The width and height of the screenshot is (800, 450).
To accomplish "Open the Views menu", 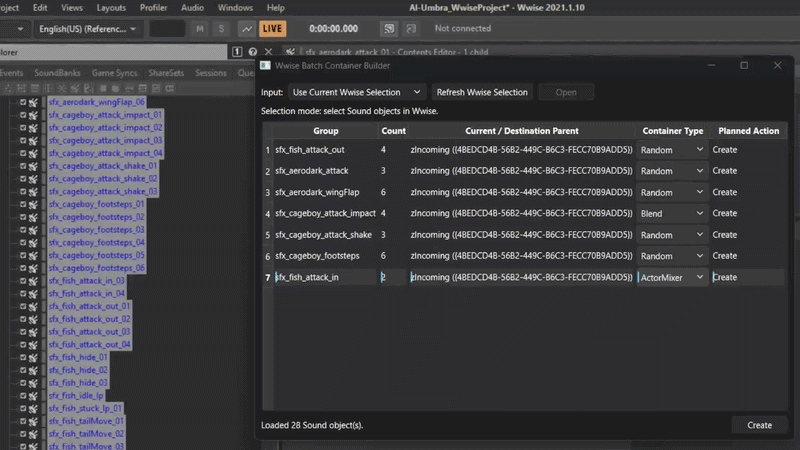I will coord(71,8).
